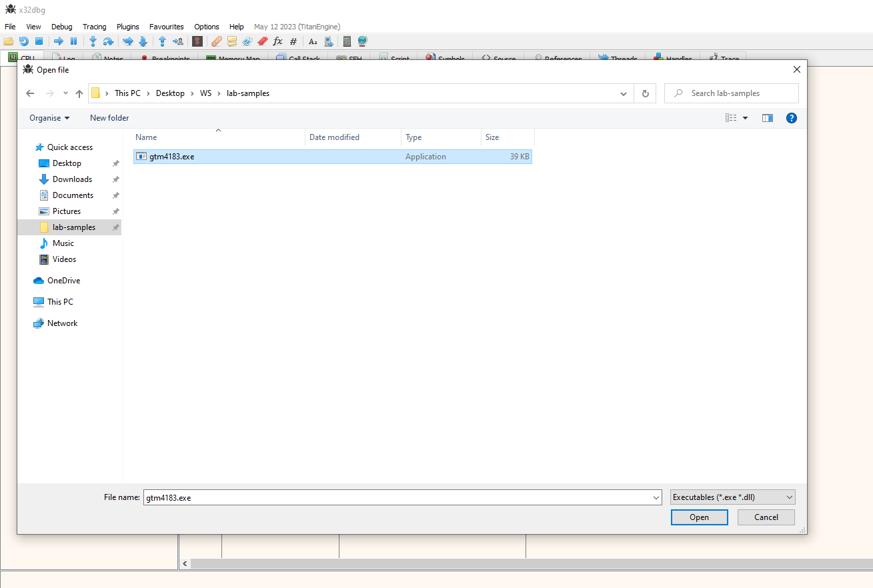Open the Executables file type combo box
The height and width of the screenshot is (588, 873).
[x=732, y=497]
